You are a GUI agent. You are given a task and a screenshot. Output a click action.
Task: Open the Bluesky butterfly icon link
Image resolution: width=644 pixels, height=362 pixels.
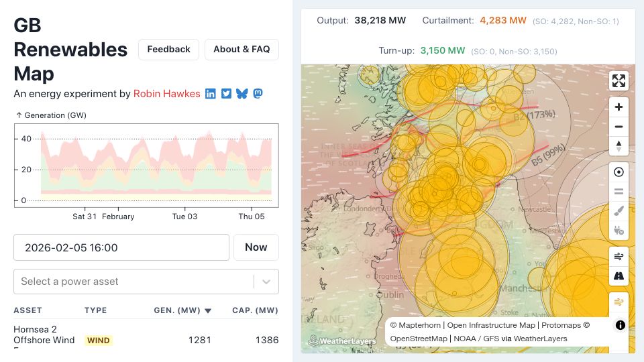[242, 94]
